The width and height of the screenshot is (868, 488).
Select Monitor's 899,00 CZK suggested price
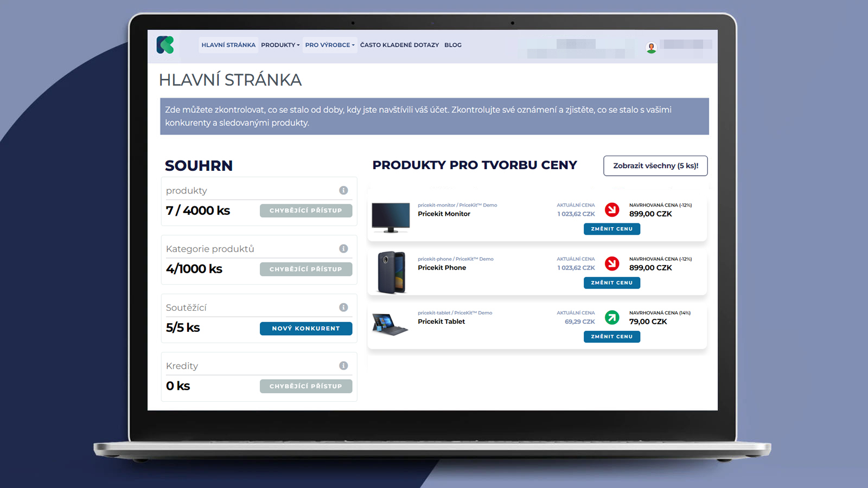[x=650, y=214]
